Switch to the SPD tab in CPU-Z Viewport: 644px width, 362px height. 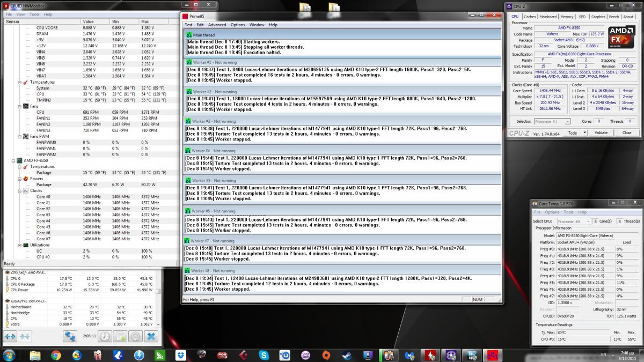point(582,17)
